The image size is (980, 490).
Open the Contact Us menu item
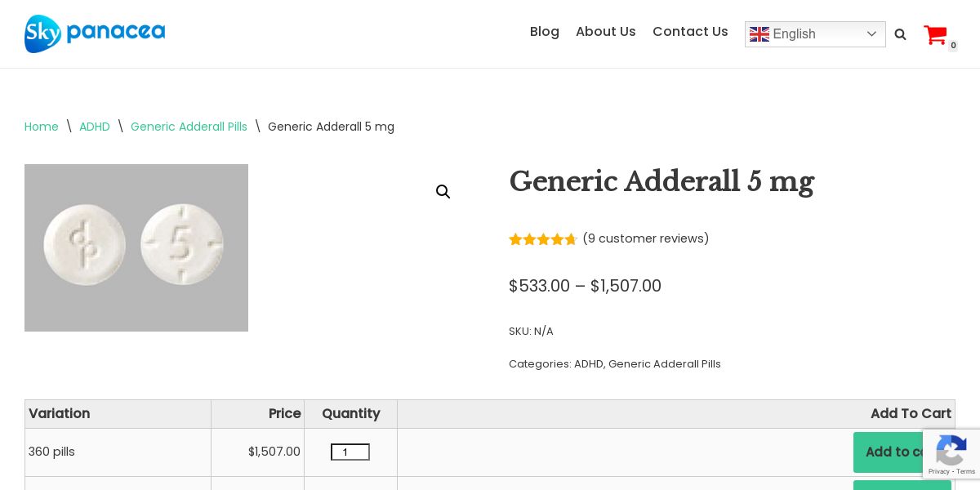690,32
